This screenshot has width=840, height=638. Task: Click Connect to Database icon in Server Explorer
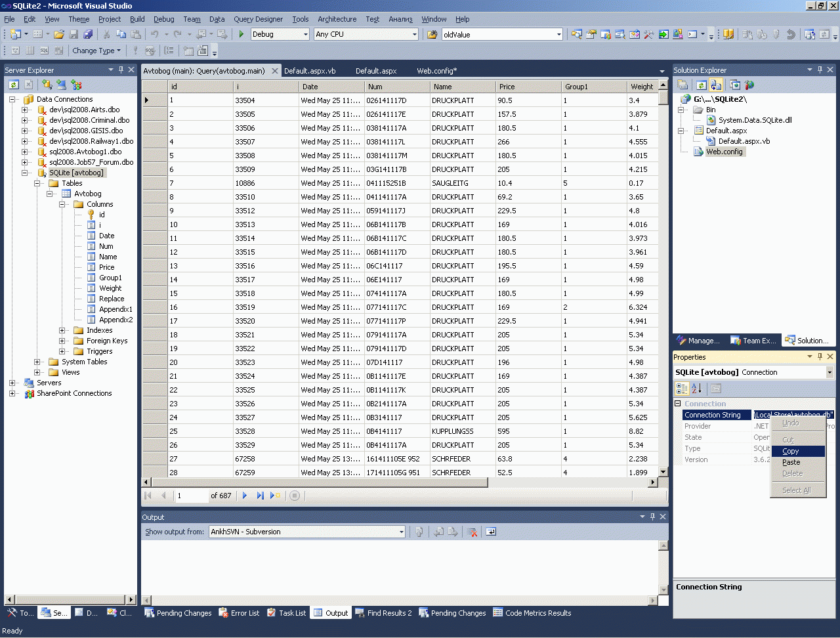(x=47, y=85)
